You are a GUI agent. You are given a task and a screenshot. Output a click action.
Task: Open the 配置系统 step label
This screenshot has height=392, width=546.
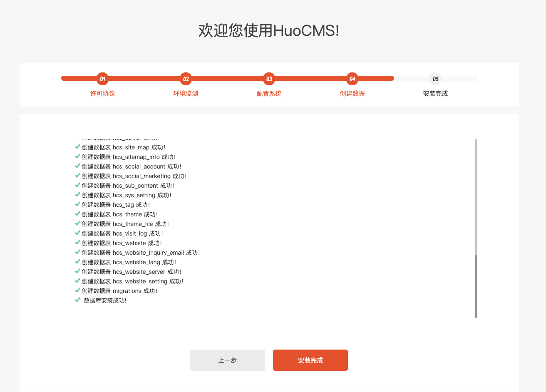(269, 94)
